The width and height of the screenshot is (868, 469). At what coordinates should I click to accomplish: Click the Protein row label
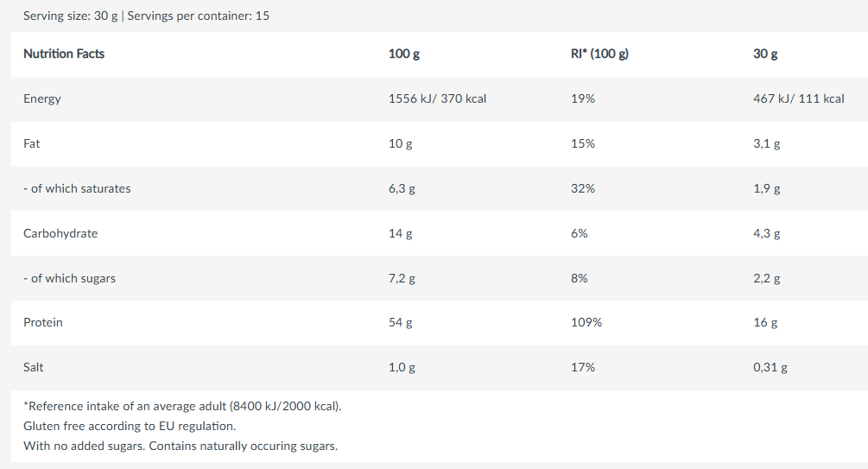tap(43, 322)
